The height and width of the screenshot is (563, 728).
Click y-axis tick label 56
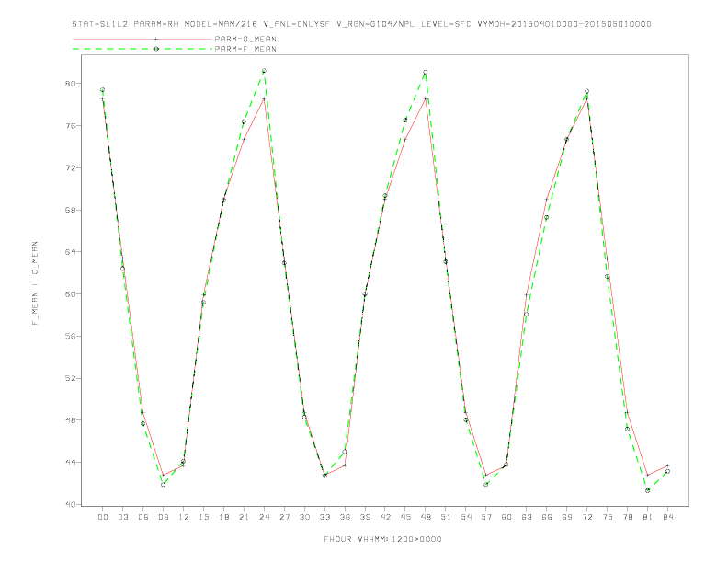[73, 336]
